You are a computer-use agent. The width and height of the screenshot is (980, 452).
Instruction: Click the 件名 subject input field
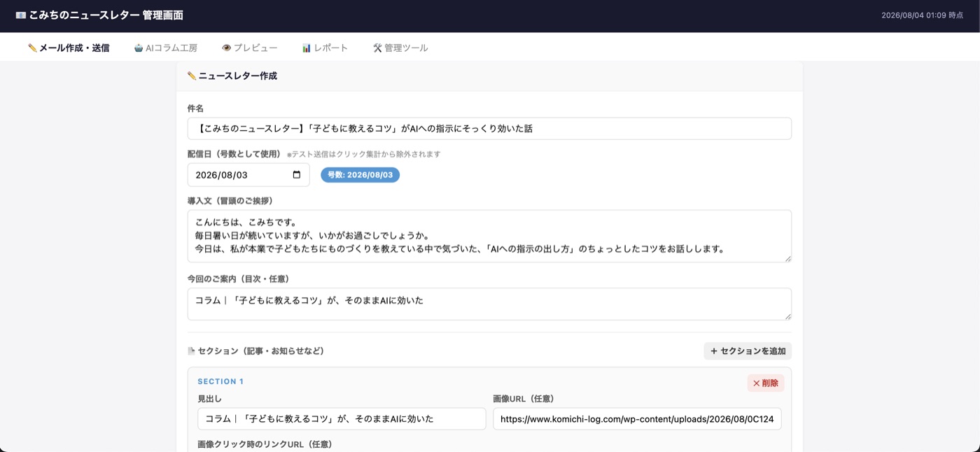[x=489, y=129]
